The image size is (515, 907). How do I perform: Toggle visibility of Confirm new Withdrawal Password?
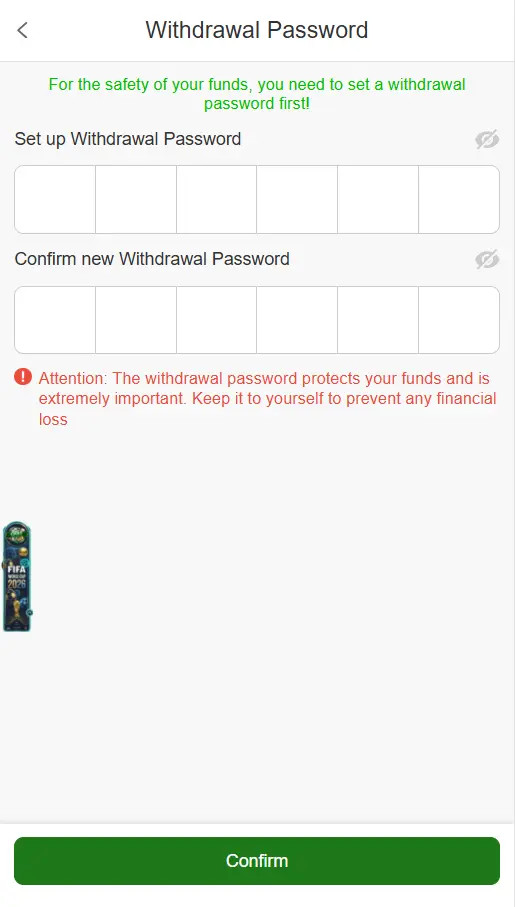(x=487, y=260)
